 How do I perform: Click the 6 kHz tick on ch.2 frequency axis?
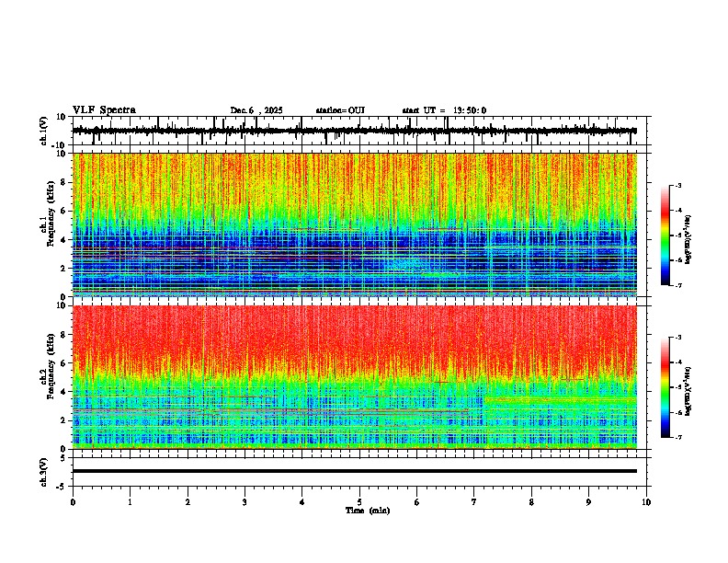point(63,362)
